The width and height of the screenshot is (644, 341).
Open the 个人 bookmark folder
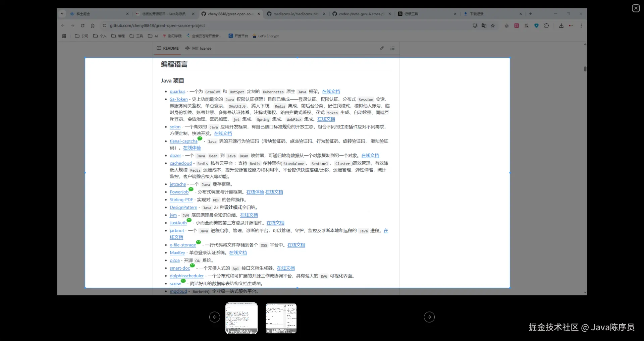(x=100, y=36)
